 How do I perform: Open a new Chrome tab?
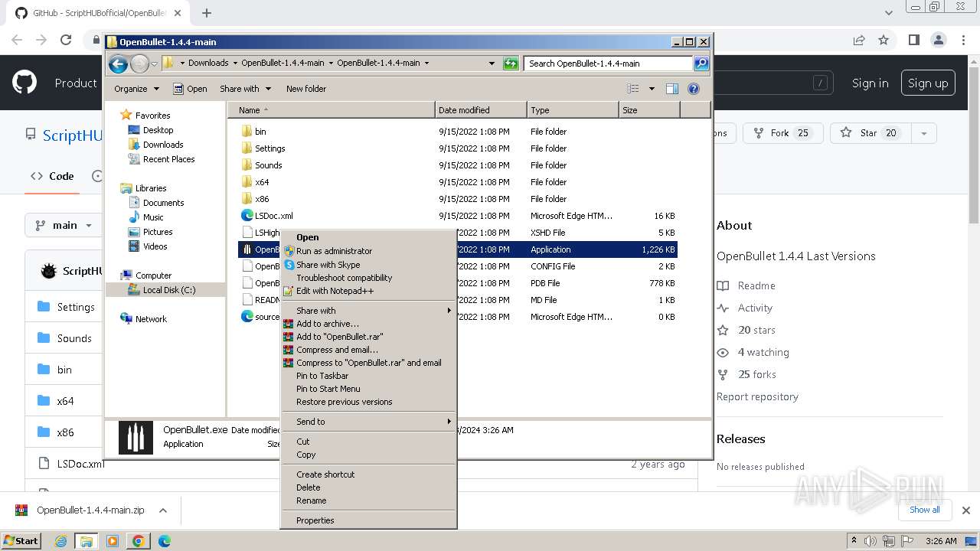[x=207, y=13]
